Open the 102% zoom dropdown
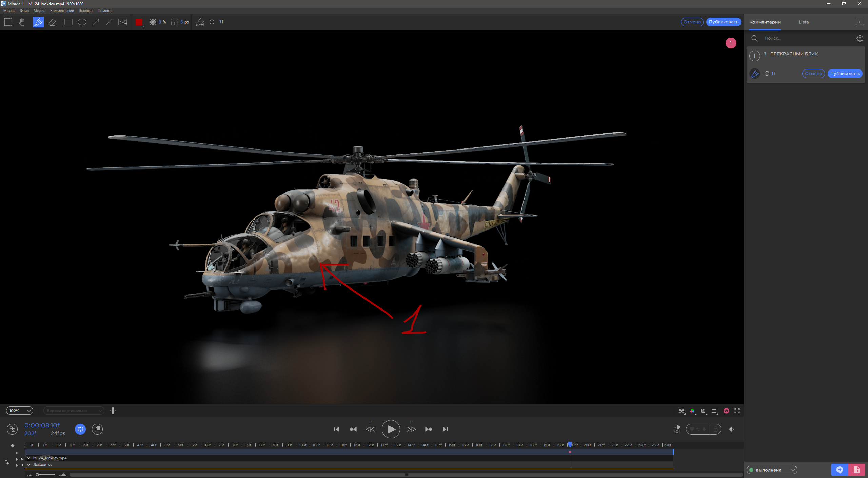 coord(20,411)
